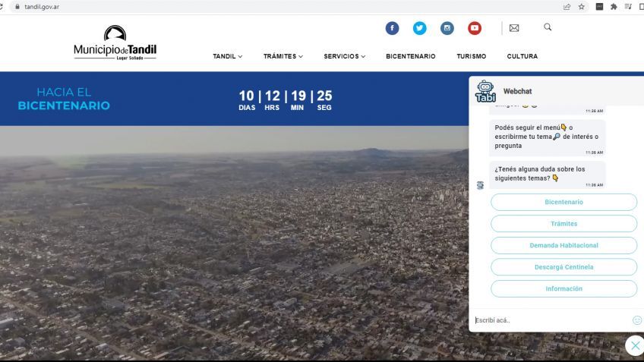Click the countdown timer display

point(286,100)
